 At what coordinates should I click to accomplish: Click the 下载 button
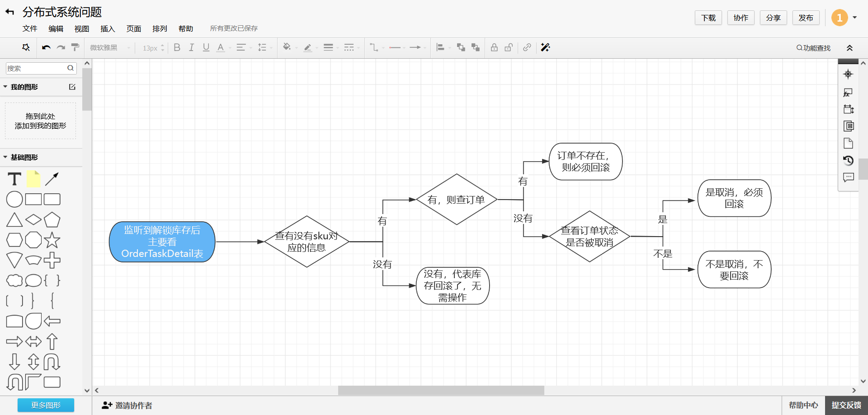coord(708,18)
